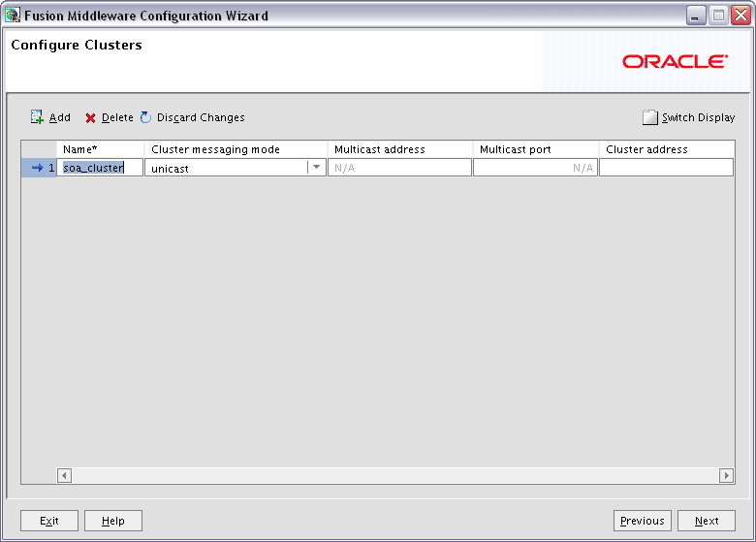
Task: Click the Name* column header
Action: [100, 149]
